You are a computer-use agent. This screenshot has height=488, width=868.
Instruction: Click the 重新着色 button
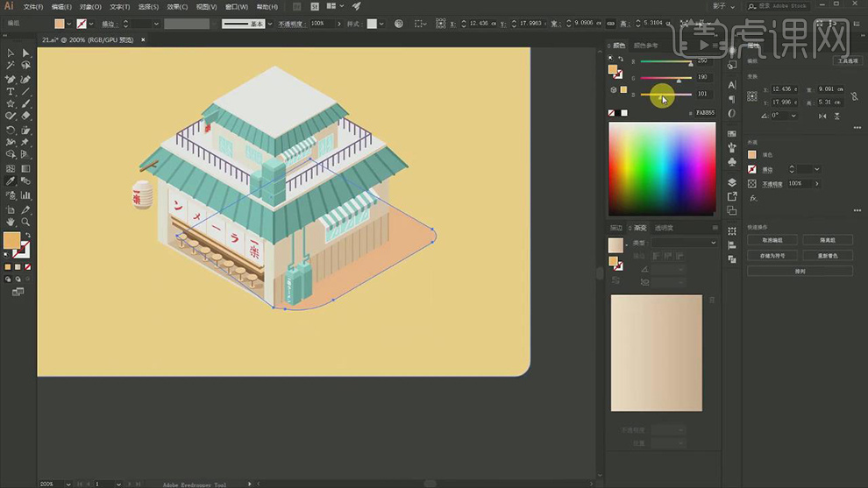[827, 256]
